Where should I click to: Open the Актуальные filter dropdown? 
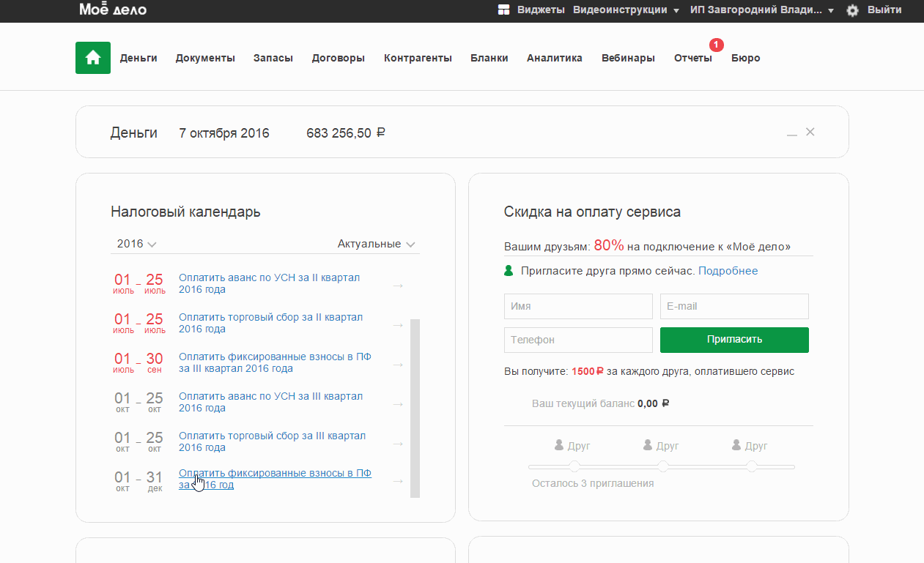pyautogui.click(x=377, y=244)
